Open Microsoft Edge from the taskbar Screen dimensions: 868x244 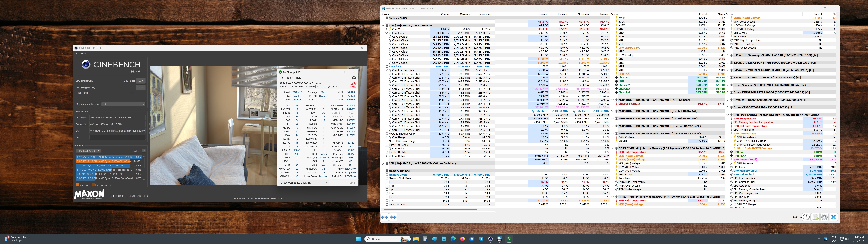[x=453, y=239]
